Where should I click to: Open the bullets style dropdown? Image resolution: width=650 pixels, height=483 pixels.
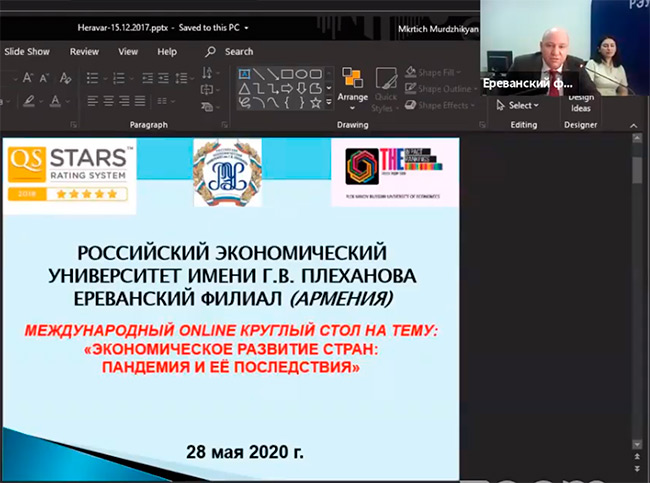[105, 78]
